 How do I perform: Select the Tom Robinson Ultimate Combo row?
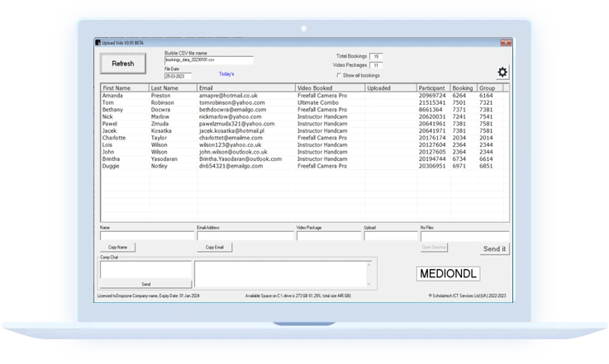click(248, 102)
